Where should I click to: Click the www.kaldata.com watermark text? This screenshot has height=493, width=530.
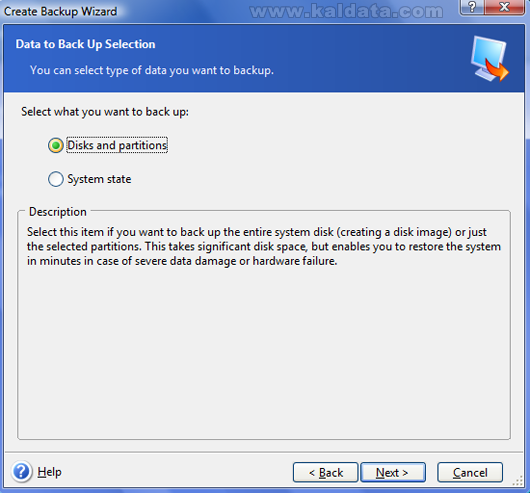346,11
